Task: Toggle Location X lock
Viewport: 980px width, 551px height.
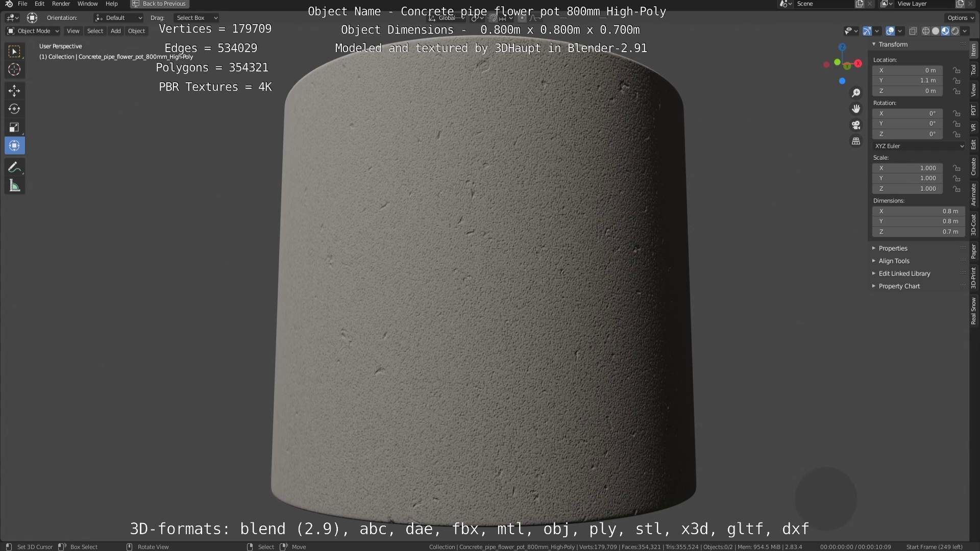Action: (x=957, y=70)
